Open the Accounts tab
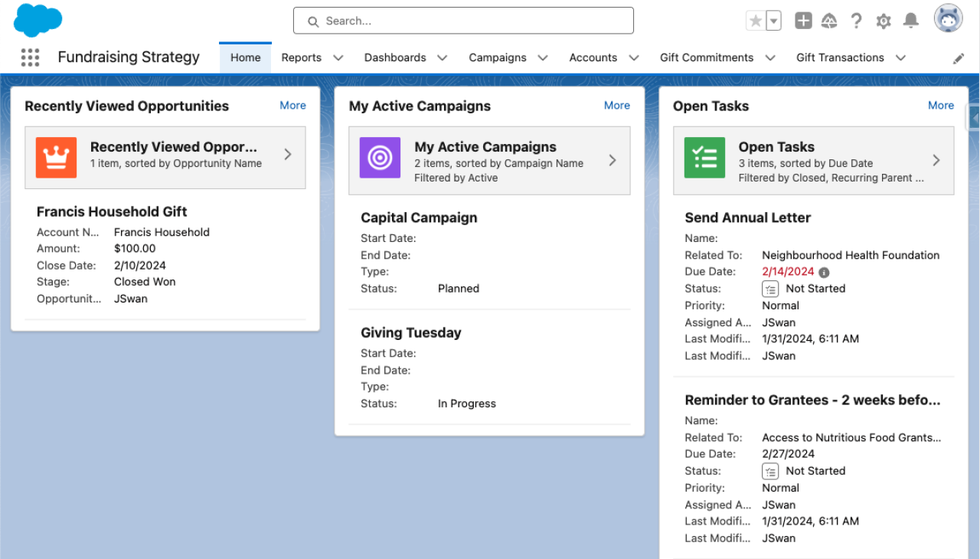Image resolution: width=980 pixels, height=559 pixels. pyautogui.click(x=593, y=57)
